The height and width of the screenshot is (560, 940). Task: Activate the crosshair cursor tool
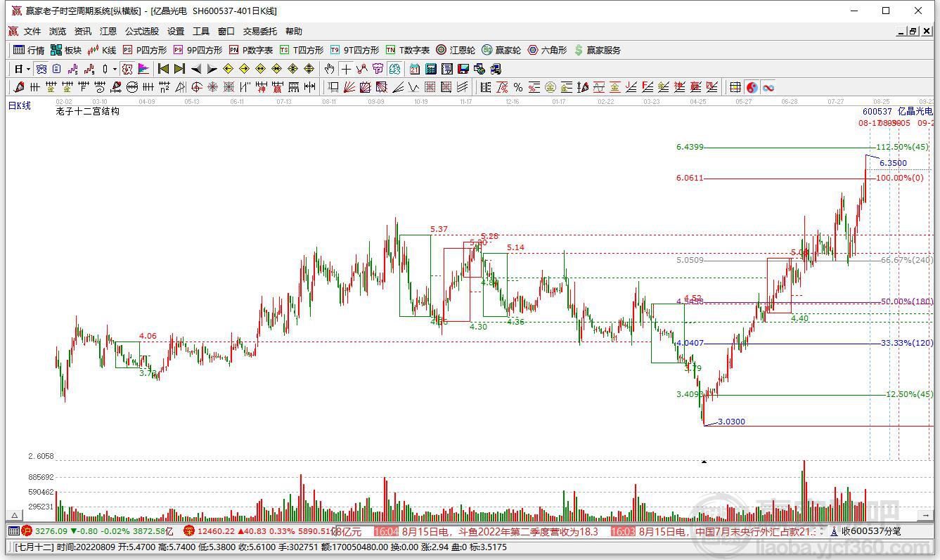click(346, 69)
